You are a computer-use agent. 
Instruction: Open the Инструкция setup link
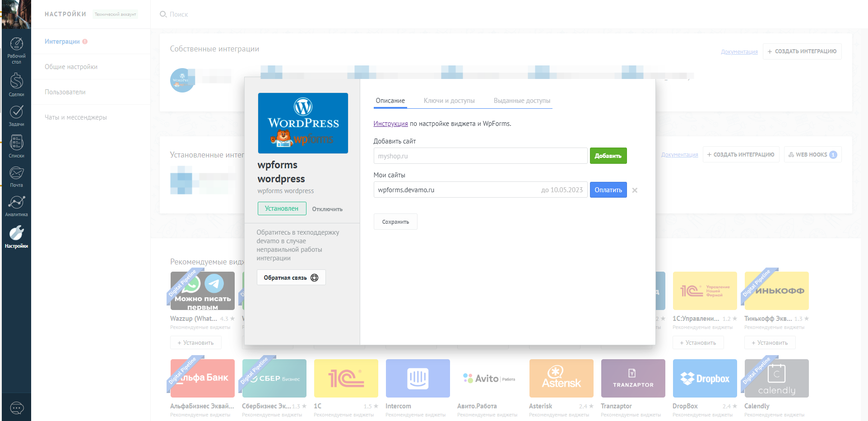[390, 123]
